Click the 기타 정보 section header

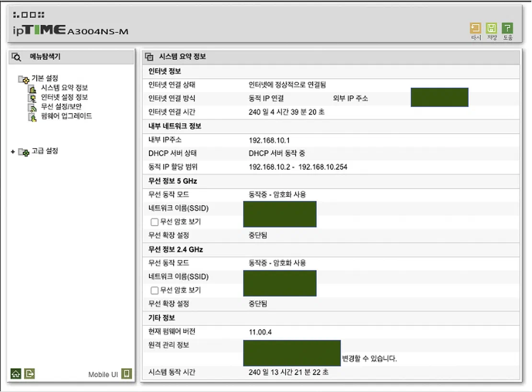pyautogui.click(x=162, y=318)
